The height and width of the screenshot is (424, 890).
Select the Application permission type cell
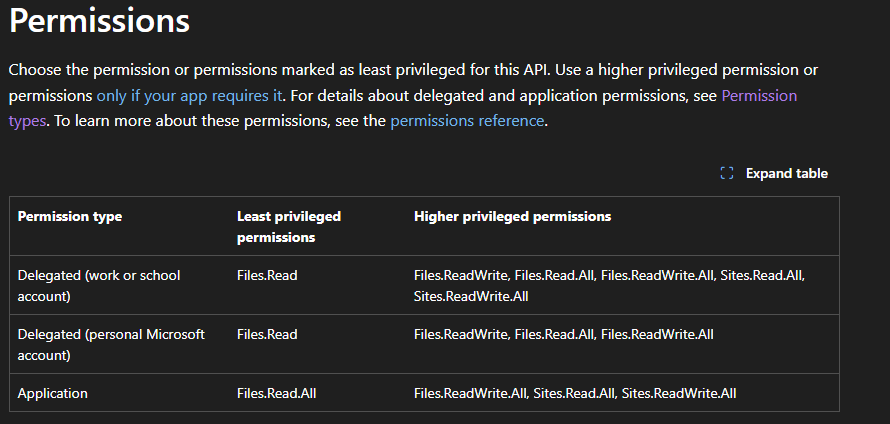click(53, 394)
